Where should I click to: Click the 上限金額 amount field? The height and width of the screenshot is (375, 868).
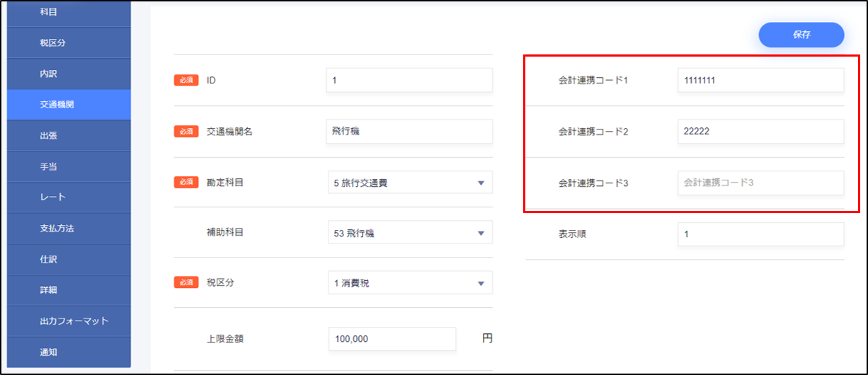392,339
